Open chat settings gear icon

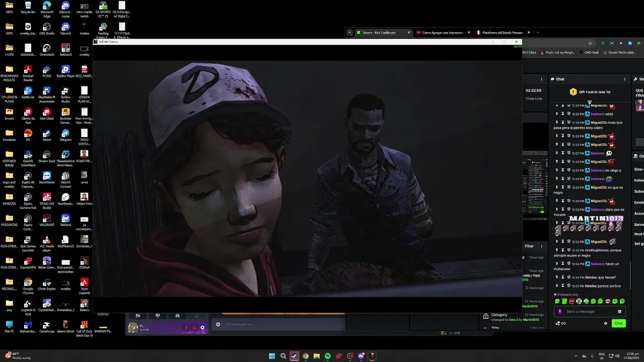[606, 323]
